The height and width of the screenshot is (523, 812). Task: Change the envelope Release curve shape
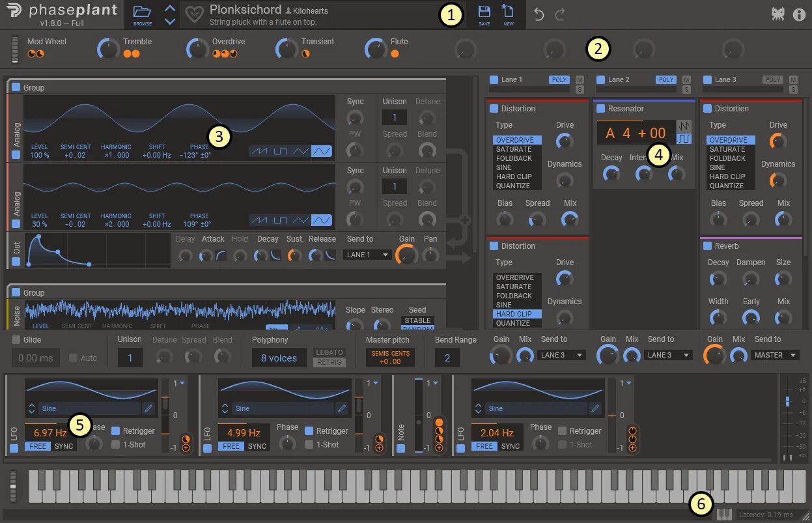coord(331,255)
